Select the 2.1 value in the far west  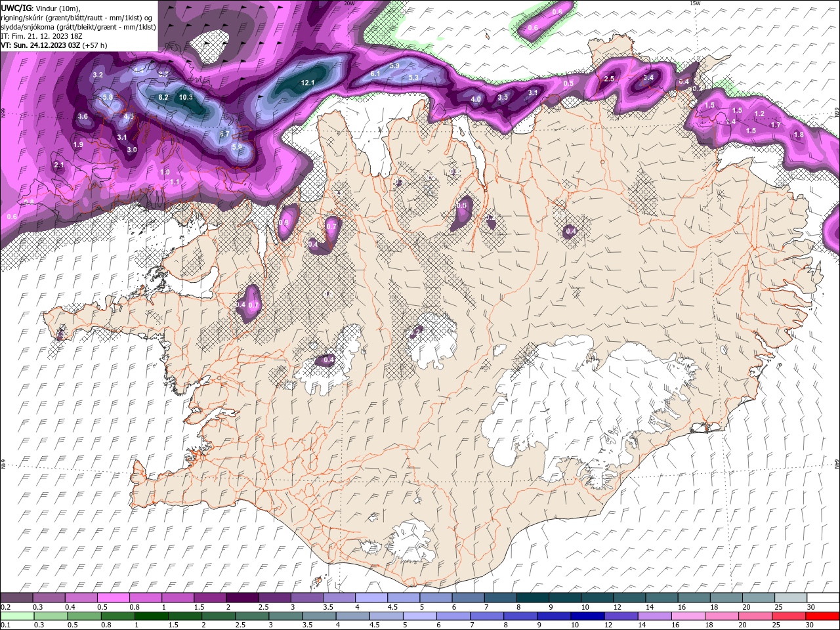[x=59, y=165]
